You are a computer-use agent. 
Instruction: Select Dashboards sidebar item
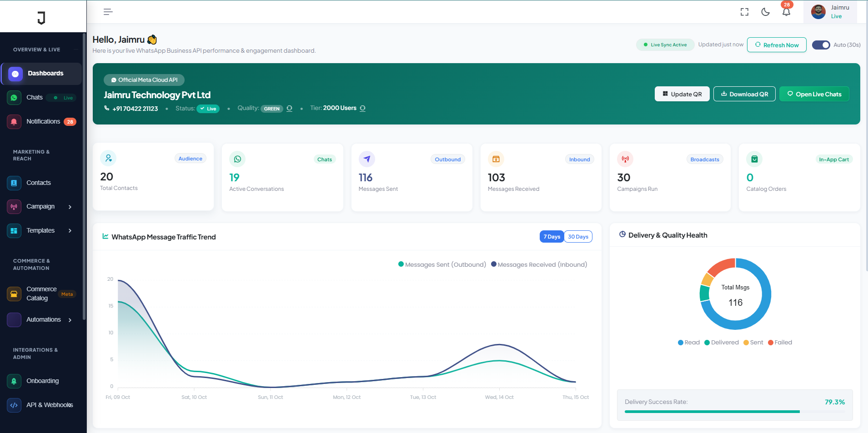pyautogui.click(x=41, y=74)
